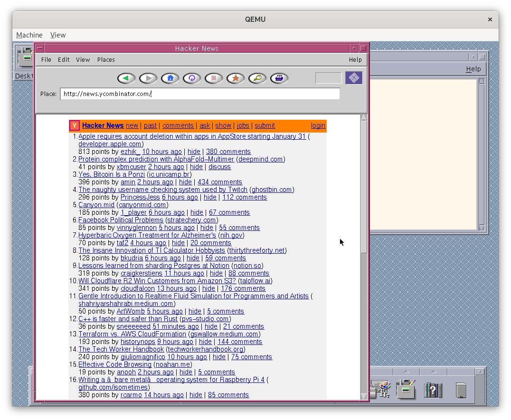This screenshot has height=420, width=511.
Task: Open the browser Help menu
Action: (x=355, y=60)
